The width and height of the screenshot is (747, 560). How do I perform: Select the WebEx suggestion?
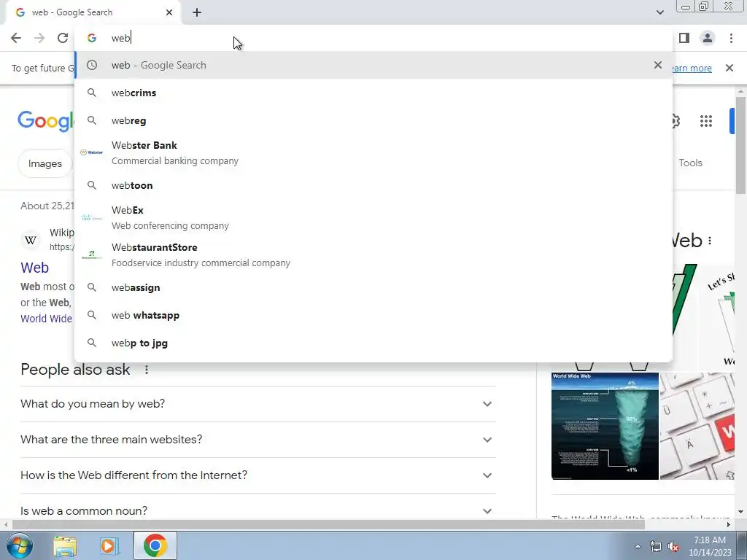click(373, 217)
